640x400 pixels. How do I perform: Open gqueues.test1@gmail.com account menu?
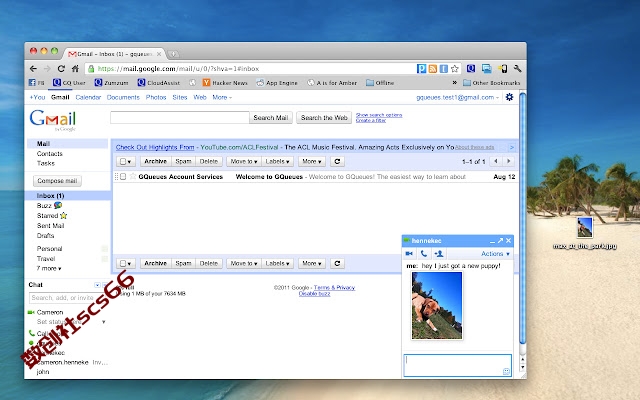click(458, 97)
